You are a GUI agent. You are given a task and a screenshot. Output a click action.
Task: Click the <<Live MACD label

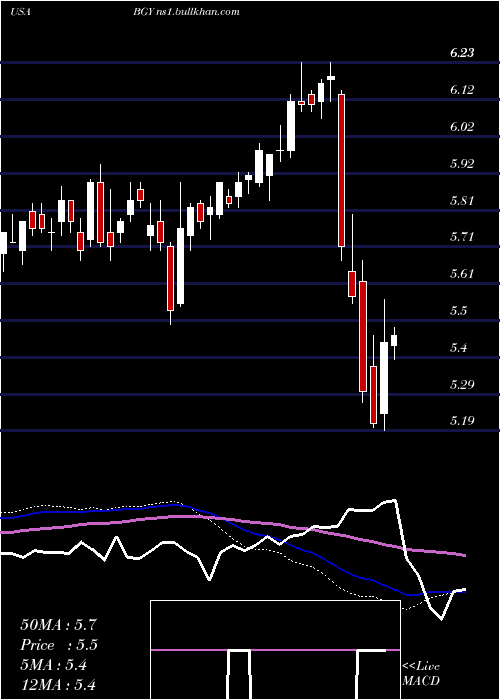[421, 674]
